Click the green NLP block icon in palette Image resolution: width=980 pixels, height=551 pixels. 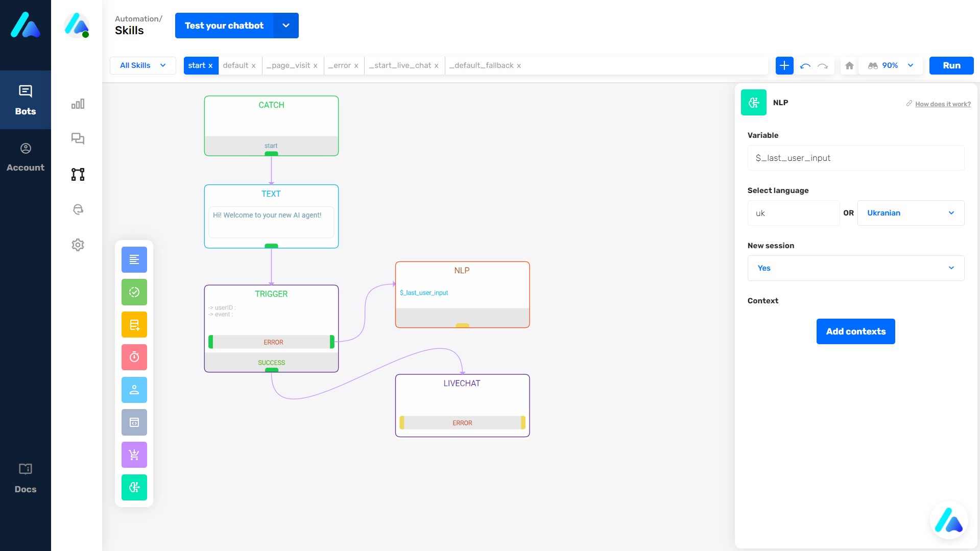coord(134,487)
